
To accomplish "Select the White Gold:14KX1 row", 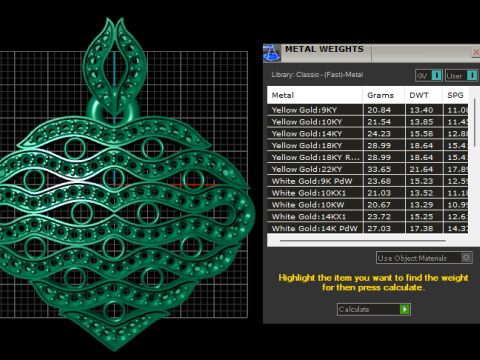I will [368, 217].
